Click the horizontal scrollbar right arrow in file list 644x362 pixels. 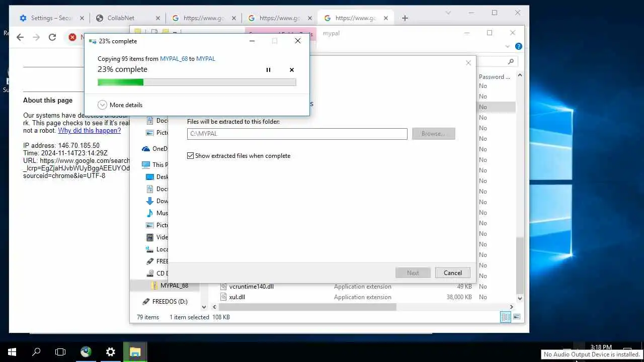tap(512, 307)
